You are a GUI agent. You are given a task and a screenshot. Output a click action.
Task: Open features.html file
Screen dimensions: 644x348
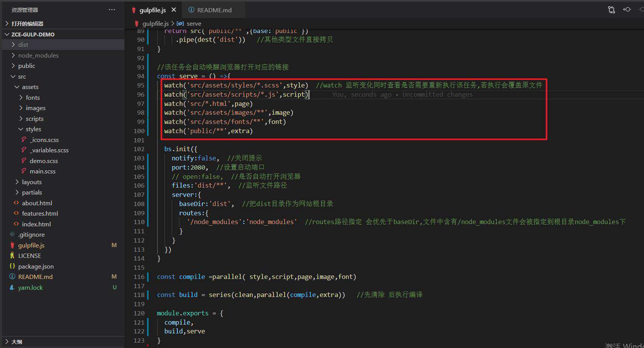point(63,213)
